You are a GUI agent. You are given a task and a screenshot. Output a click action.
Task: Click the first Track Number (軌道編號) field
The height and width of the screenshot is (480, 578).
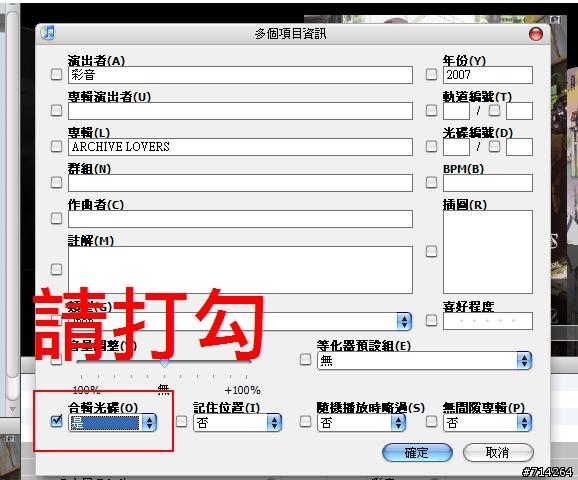(456, 111)
